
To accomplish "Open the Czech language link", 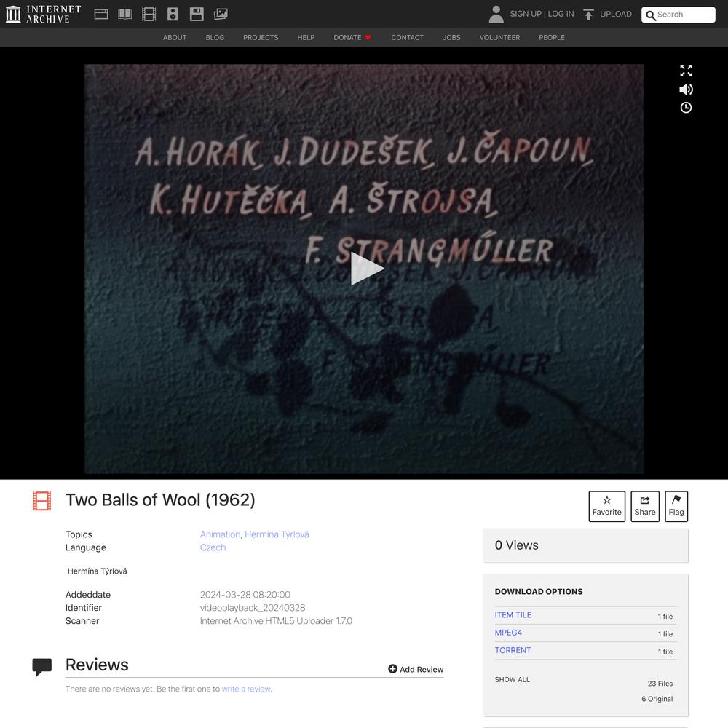I will (x=213, y=547).
